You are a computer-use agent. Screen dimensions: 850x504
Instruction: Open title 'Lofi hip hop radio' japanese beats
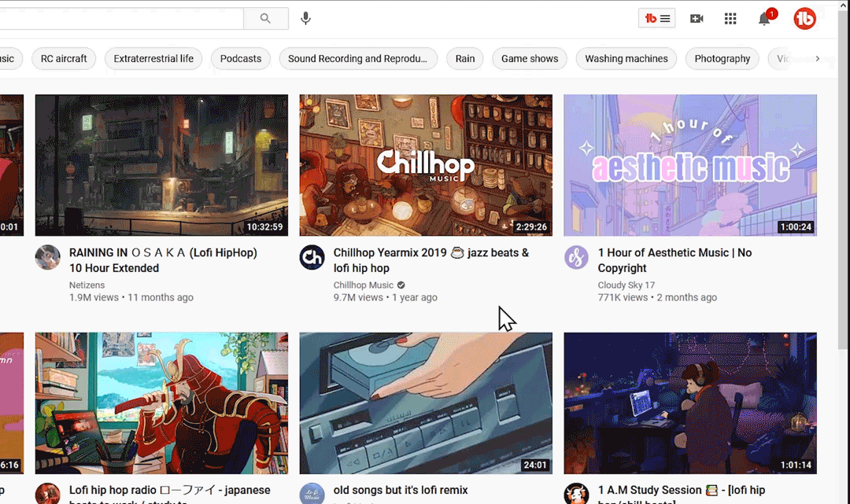pos(170,495)
